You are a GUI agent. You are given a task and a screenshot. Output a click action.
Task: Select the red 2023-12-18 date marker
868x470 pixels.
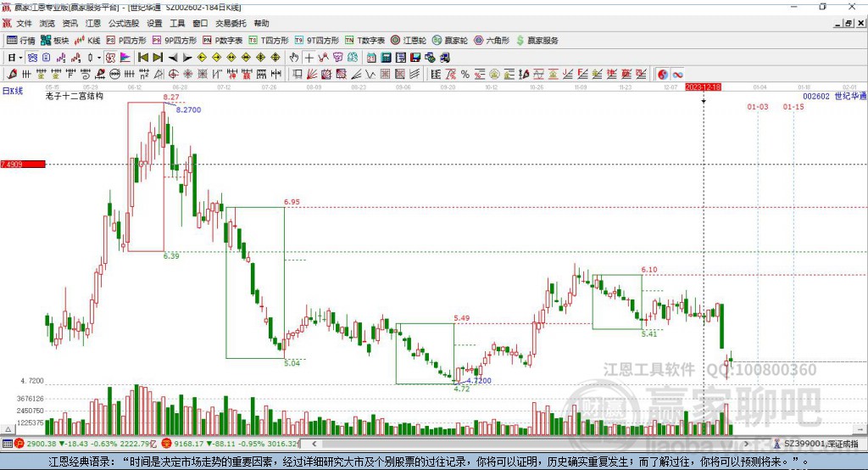coord(703,87)
